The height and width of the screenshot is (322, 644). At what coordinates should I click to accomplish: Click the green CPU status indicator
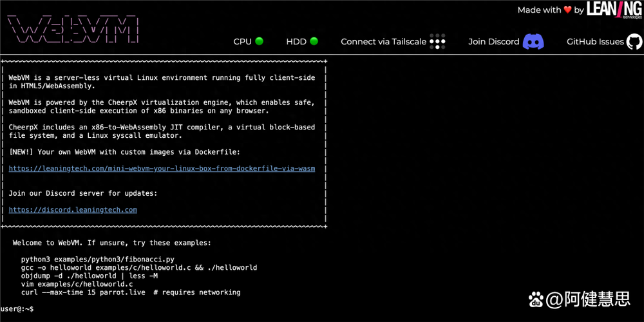pyautogui.click(x=259, y=41)
